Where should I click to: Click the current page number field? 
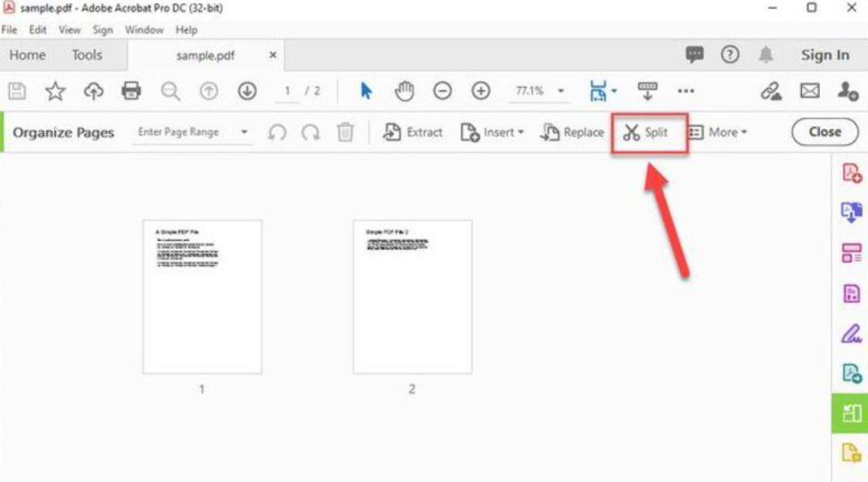coord(288,90)
